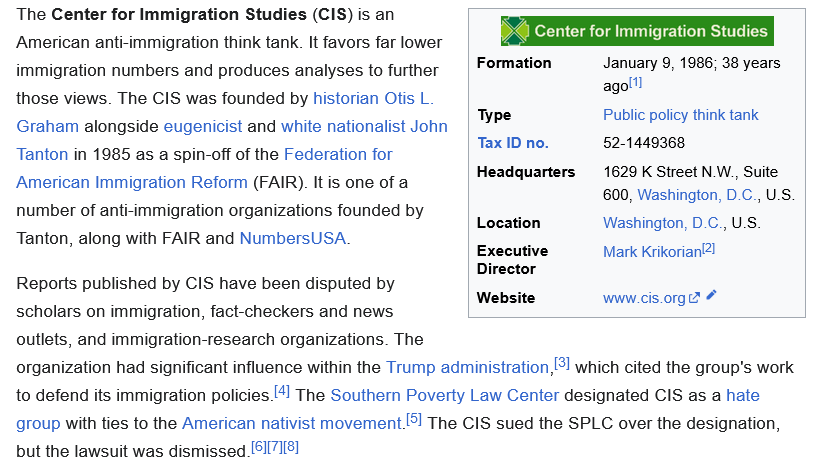814x471 pixels.
Task: Click the infobox title Center for Immigration Studies
Action: pos(650,31)
